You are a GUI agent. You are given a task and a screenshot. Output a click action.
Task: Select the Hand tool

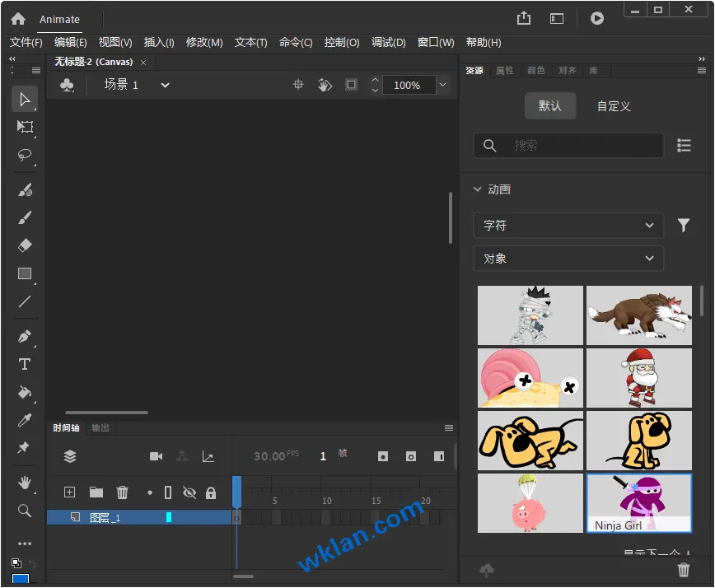[x=25, y=483]
